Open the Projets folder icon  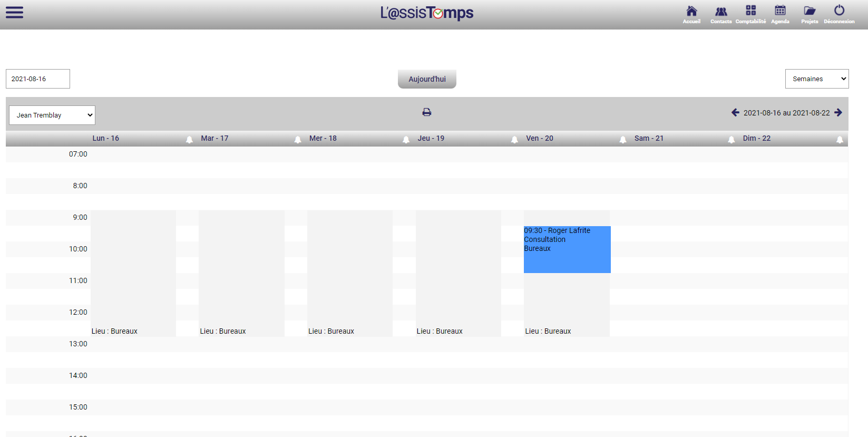coord(810,14)
